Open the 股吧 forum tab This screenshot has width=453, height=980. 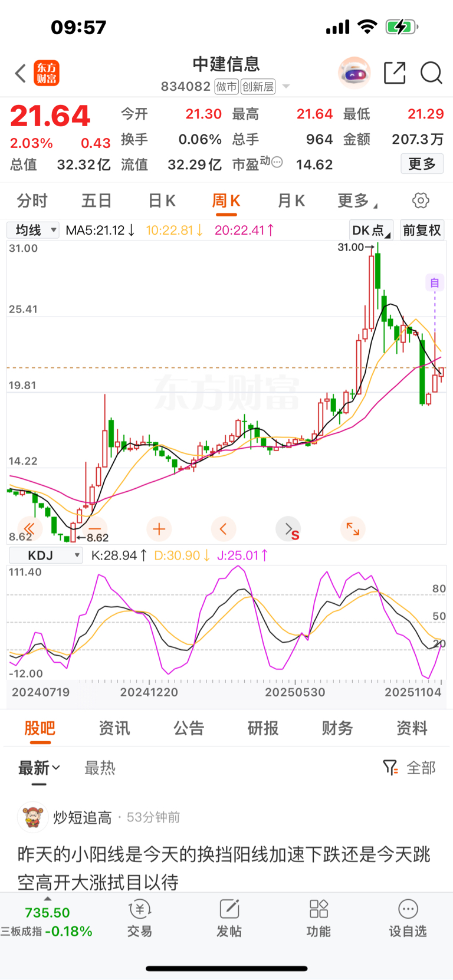coord(40,728)
